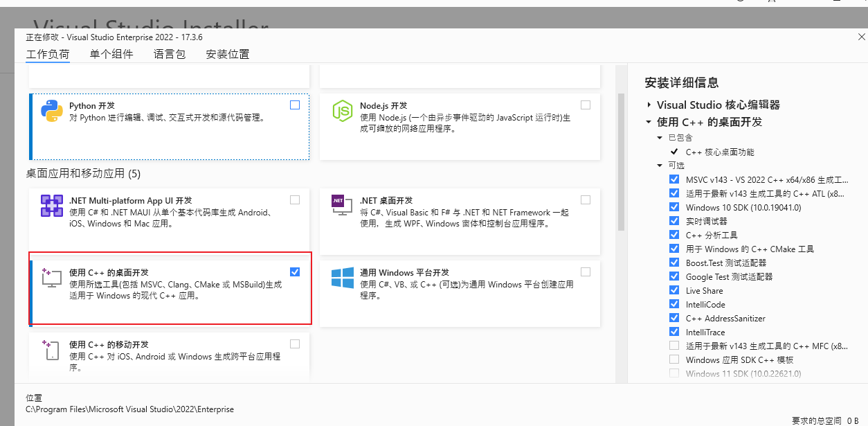The width and height of the screenshot is (868, 426).
Task: Uncheck the C++ ATL v143 option
Action: (x=674, y=193)
